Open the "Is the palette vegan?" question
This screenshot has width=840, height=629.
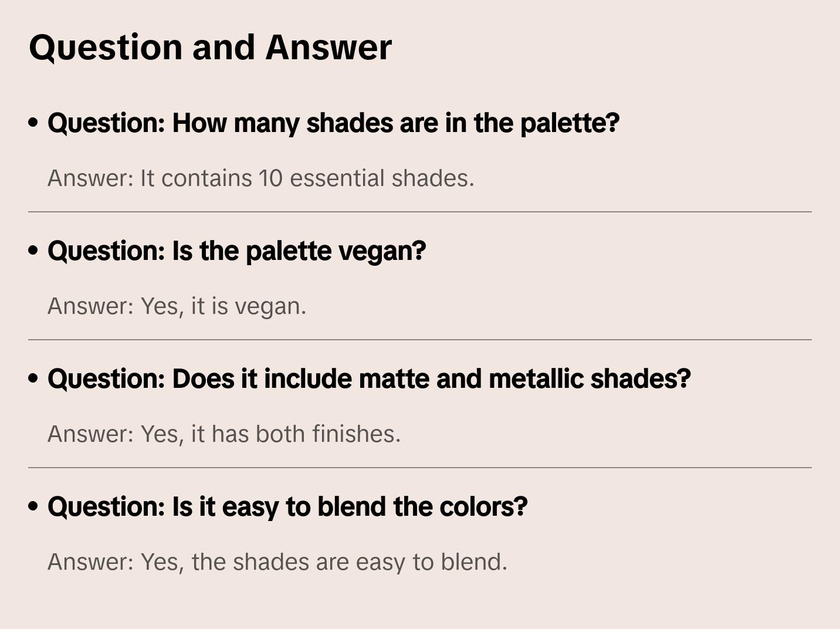click(x=236, y=251)
